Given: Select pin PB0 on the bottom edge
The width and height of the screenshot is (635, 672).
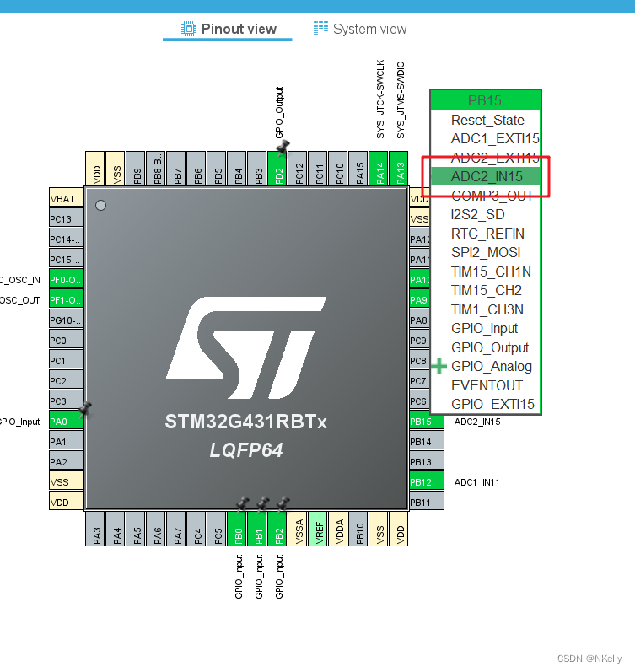Looking at the screenshot, I should [x=238, y=529].
